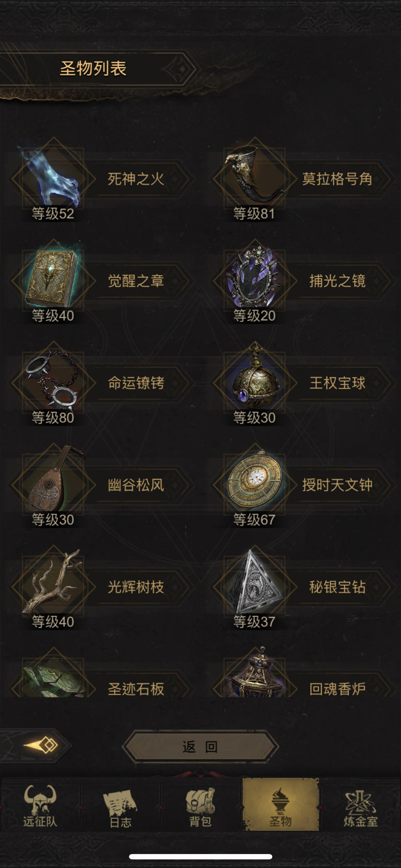Switch to the 远征队 tab
This screenshot has height=868, width=401.
click(x=40, y=806)
